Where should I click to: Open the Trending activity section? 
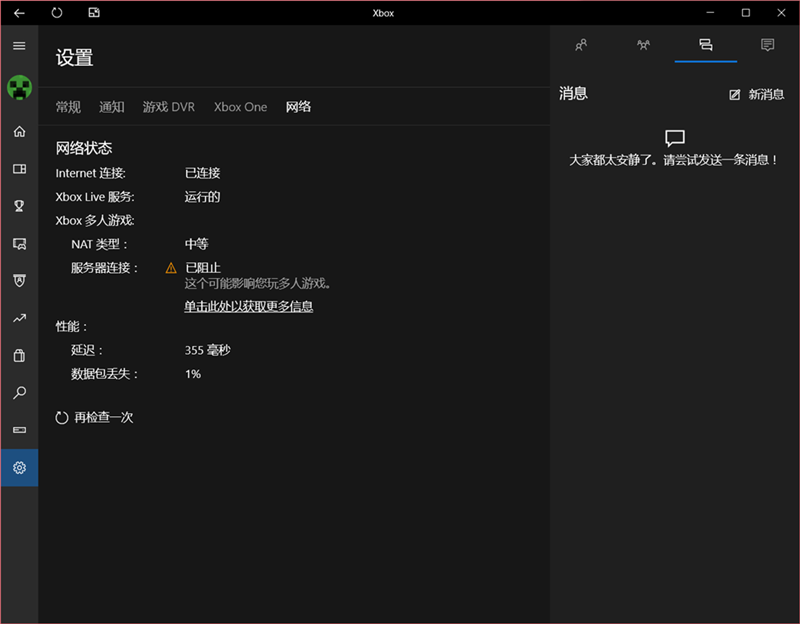pyautogui.click(x=19, y=318)
